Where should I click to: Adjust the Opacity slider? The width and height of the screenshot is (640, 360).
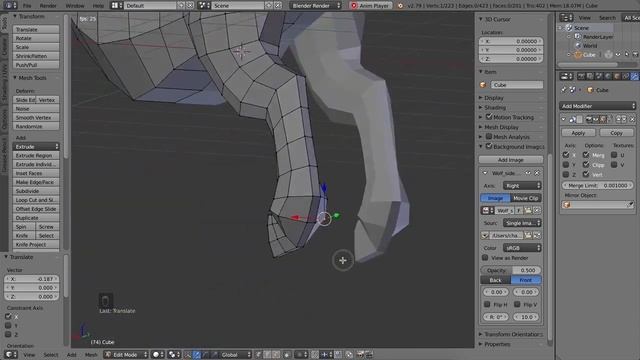[511, 270]
